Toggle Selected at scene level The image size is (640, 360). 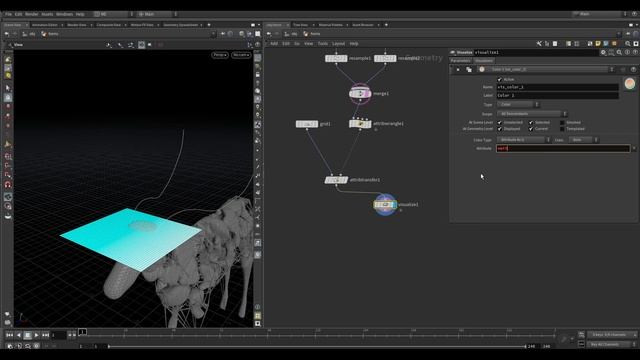pos(531,122)
